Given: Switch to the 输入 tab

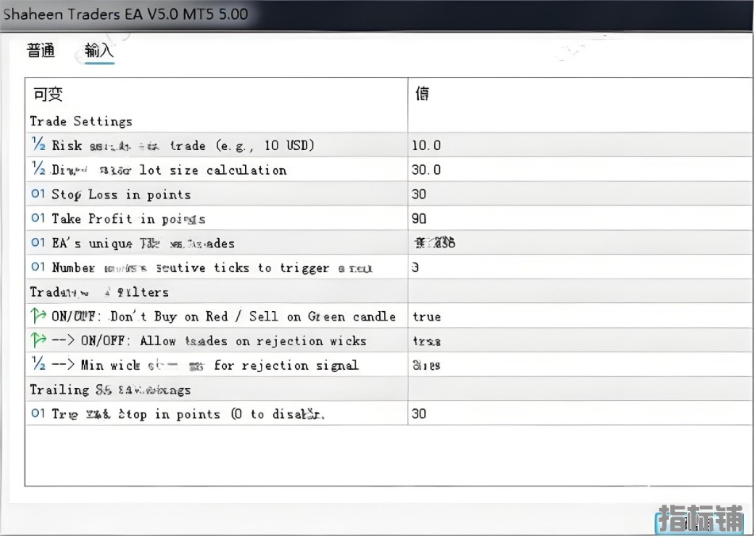Looking at the screenshot, I should point(99,51).
